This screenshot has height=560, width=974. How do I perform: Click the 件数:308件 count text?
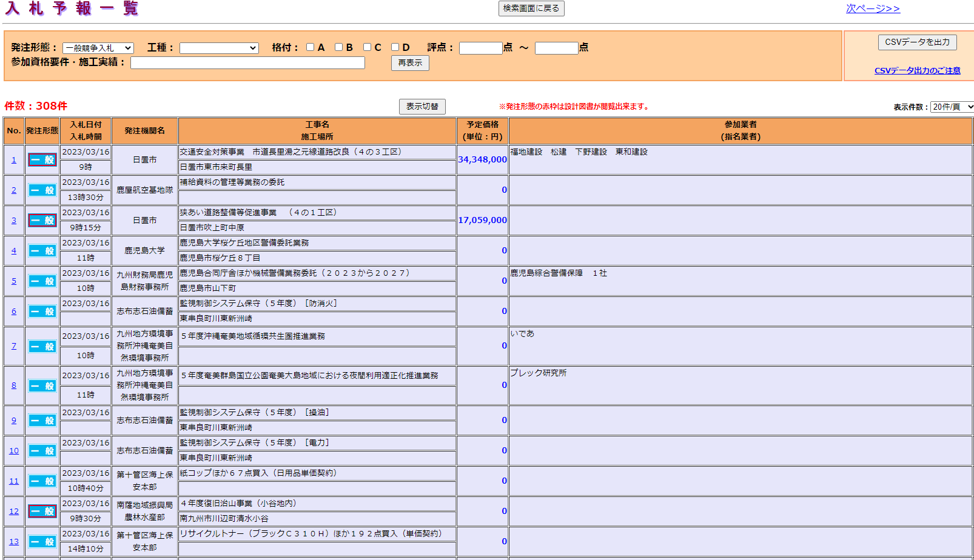(x=36, y=106)
